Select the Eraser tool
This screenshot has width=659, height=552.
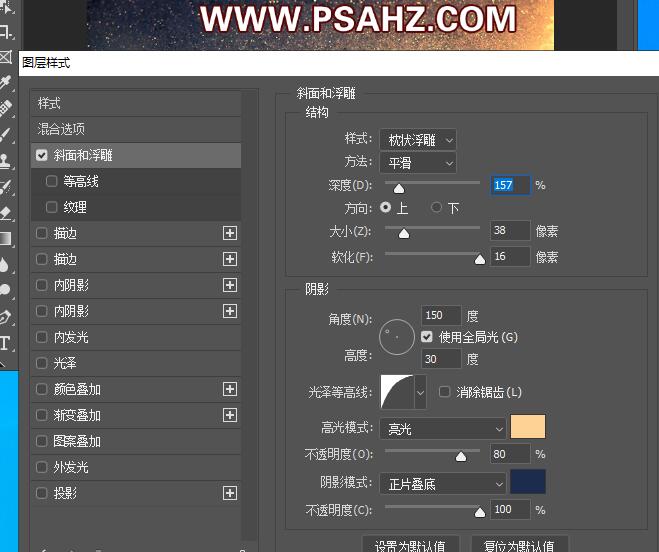click(6, 213)
